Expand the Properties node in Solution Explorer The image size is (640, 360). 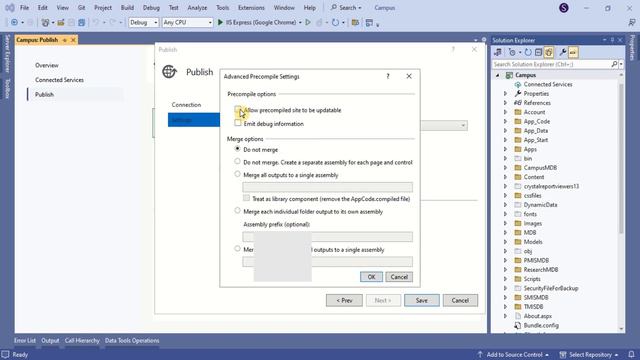(x=505, y=94)
